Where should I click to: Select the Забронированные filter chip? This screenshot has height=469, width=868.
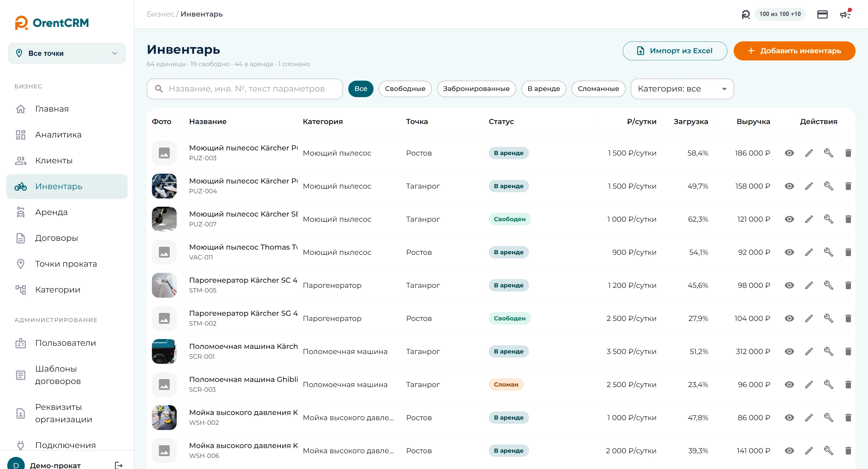[476, 89]
